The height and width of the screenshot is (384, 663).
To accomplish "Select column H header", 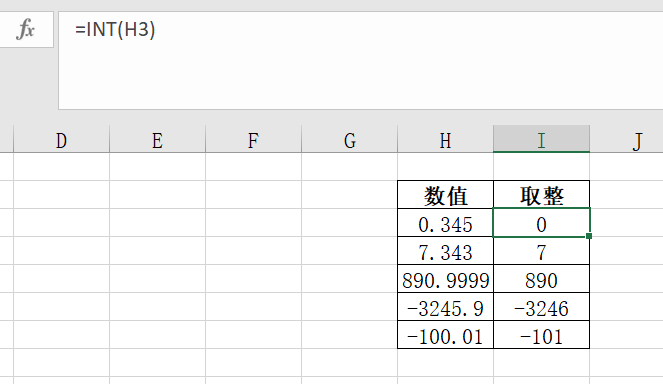I will (x=445, y=139).
